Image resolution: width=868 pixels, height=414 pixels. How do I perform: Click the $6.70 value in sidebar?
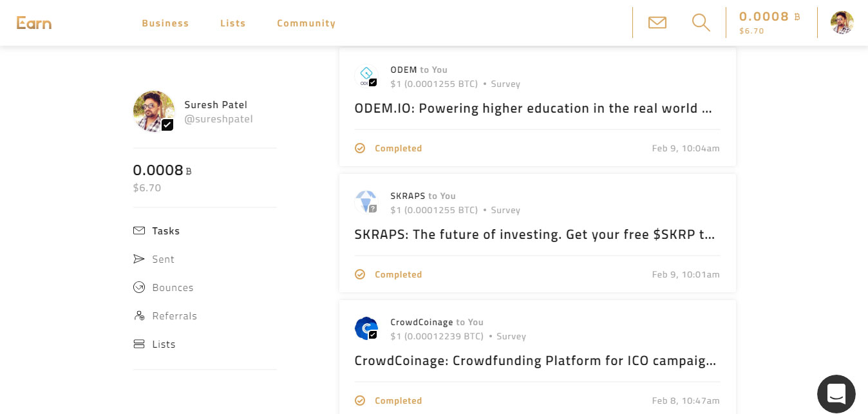pos(147,188)
